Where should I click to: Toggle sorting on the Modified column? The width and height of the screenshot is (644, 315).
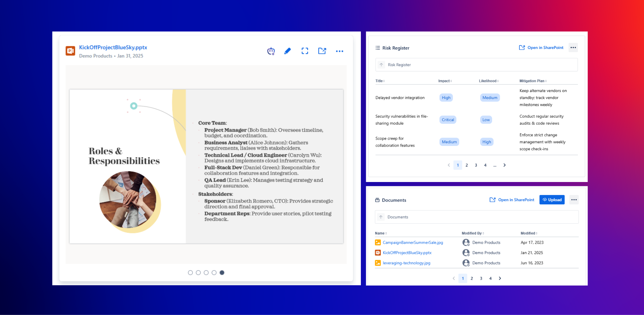(x=528, y=233)
